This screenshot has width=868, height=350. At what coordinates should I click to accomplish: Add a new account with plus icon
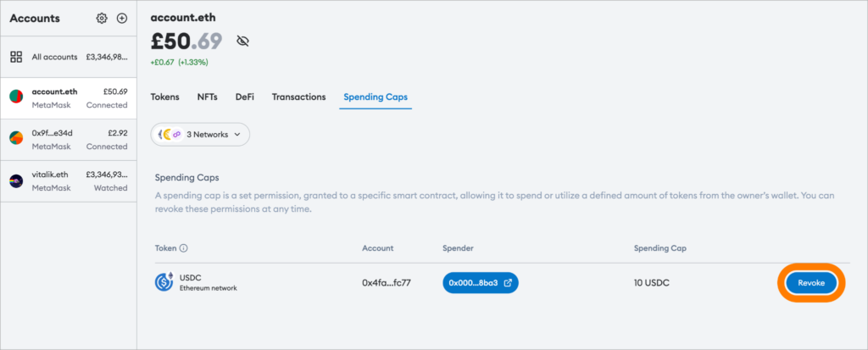(121, 18)
